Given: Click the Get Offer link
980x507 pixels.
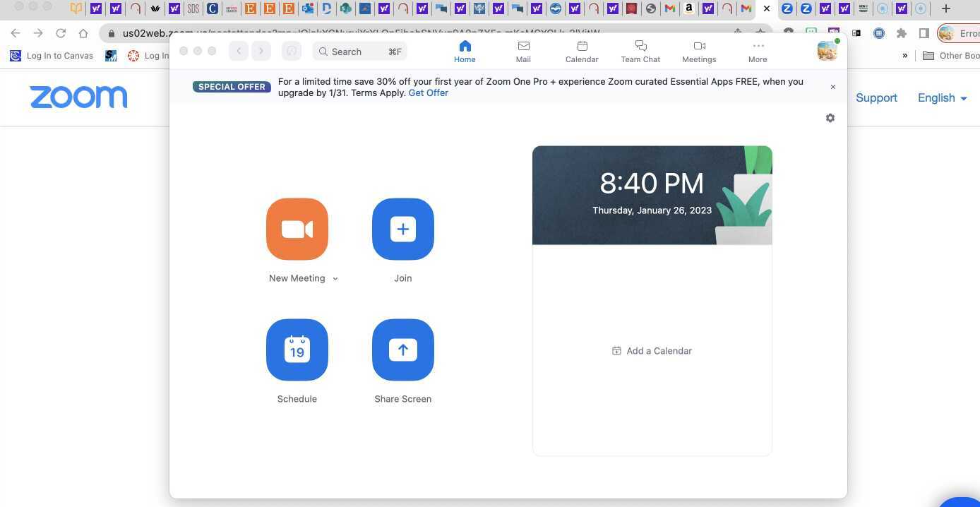Looking at the screenshot, I should click(x=428, y=93).
